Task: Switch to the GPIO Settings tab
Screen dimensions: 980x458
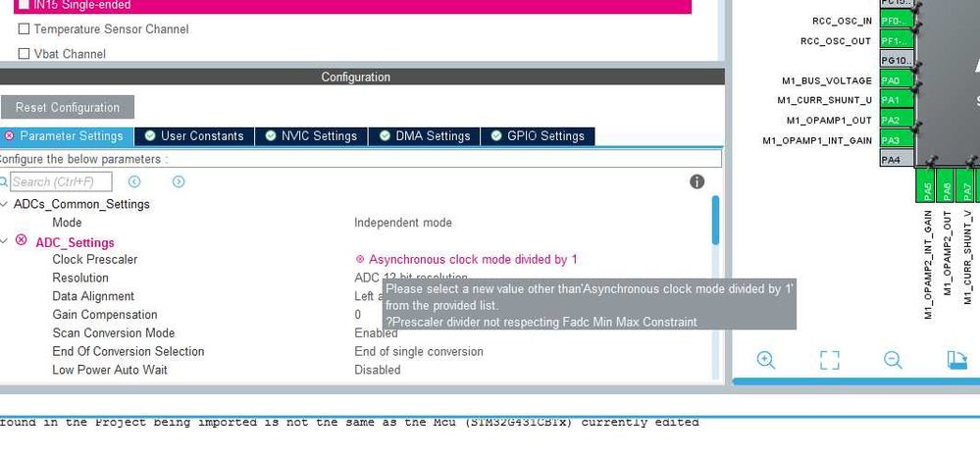Action: (538, 136)
